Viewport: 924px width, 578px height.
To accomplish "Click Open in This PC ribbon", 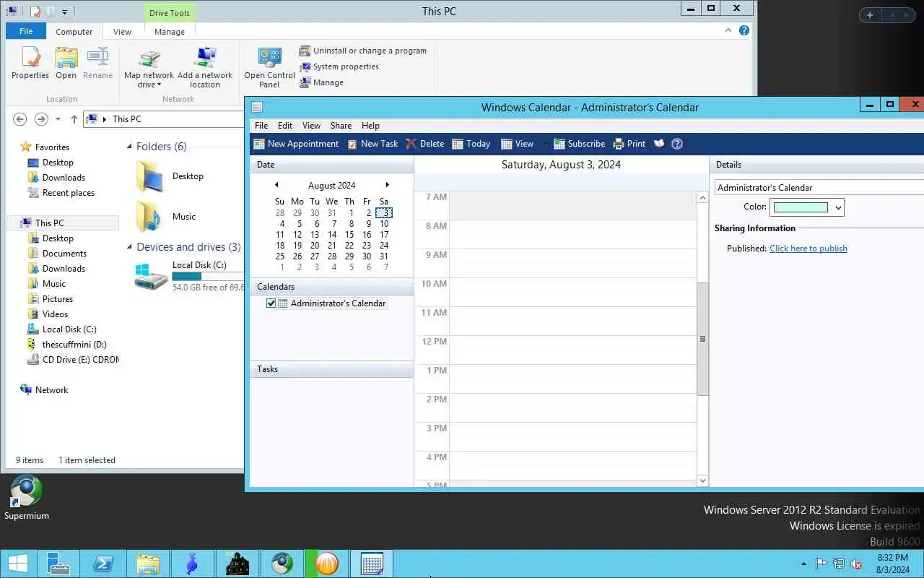I will click(x=66, y=64).
